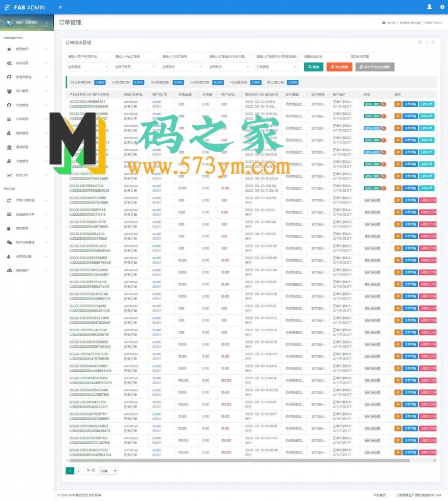Image resolution: width=448 pixels, height=501 pixels.
Task: Click the users group icon beside 用户管理
Action: click(9, 91)
